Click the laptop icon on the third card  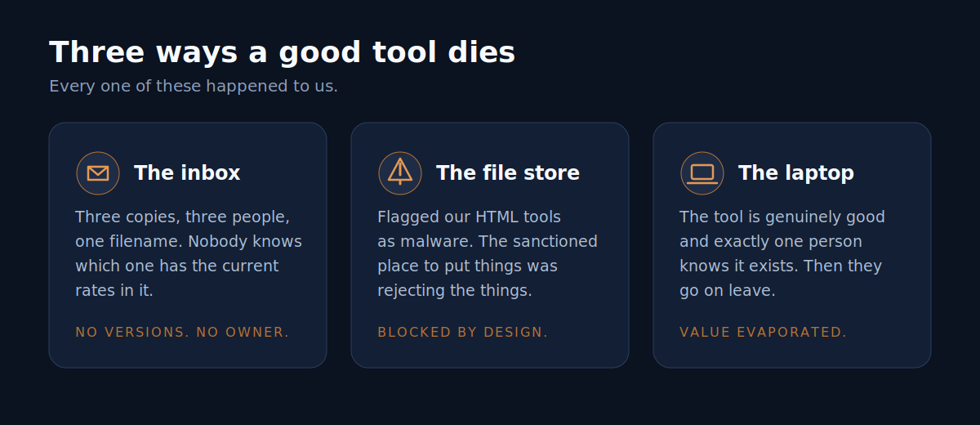tap(702, 173)
